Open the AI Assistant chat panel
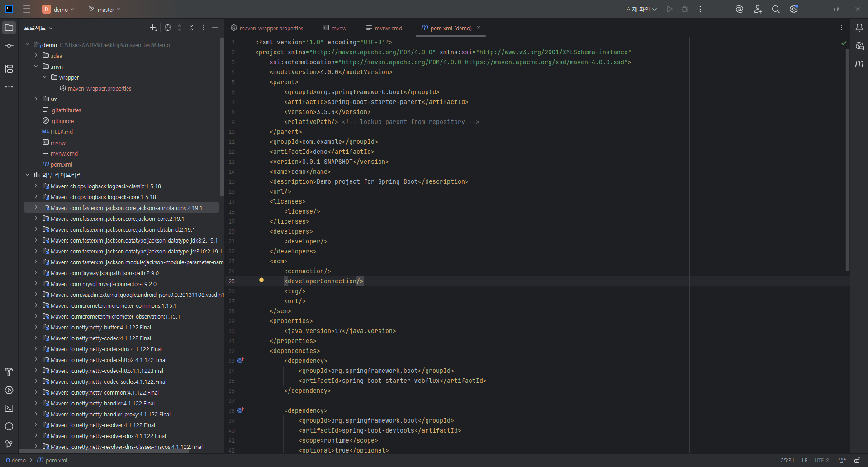Viewport: 868px width, 467px height. coord(859,46)
